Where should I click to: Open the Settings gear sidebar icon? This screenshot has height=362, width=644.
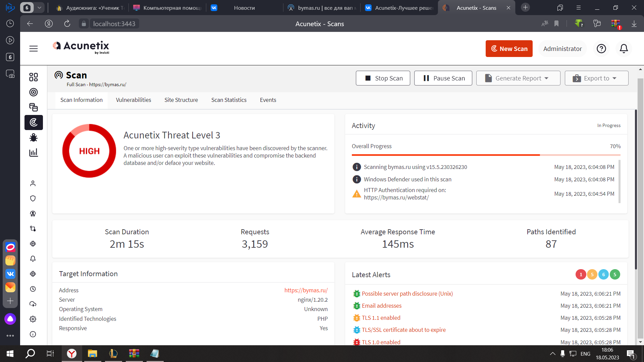point(33,319)
